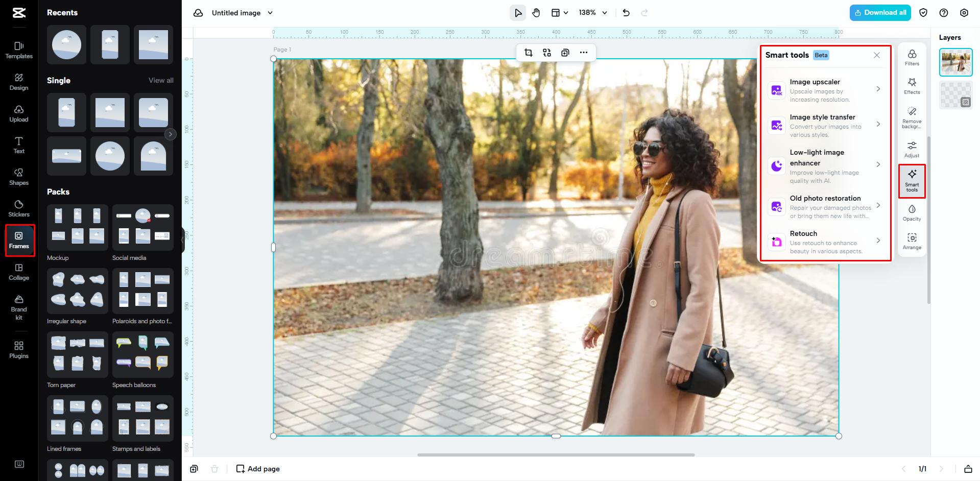Image resolution: width=980 pixels, height=481 pixels.
Task: Open the Adjust settings icon
Action: (x=912, y=149)
